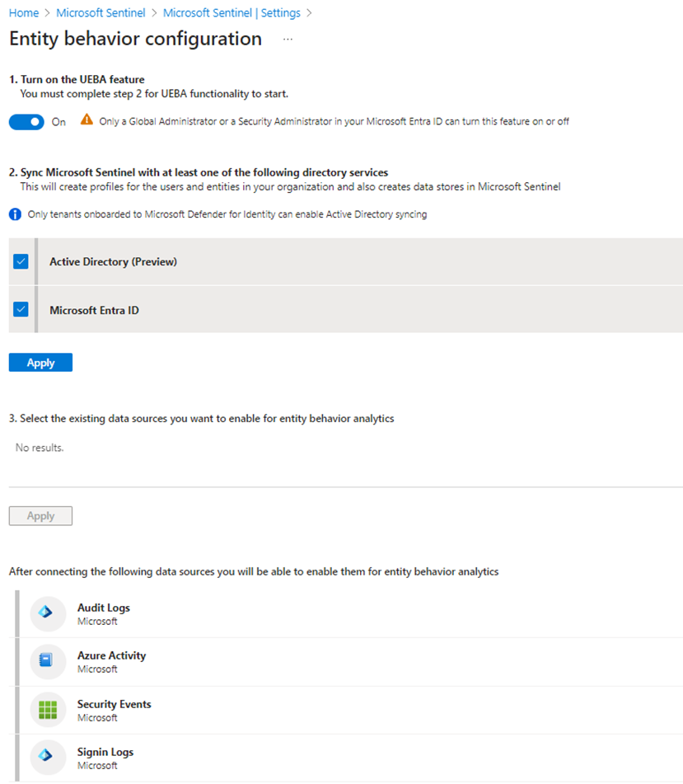Click the Entity behavior configuration heading
The image size is (683, 784).
click(135, 39)
